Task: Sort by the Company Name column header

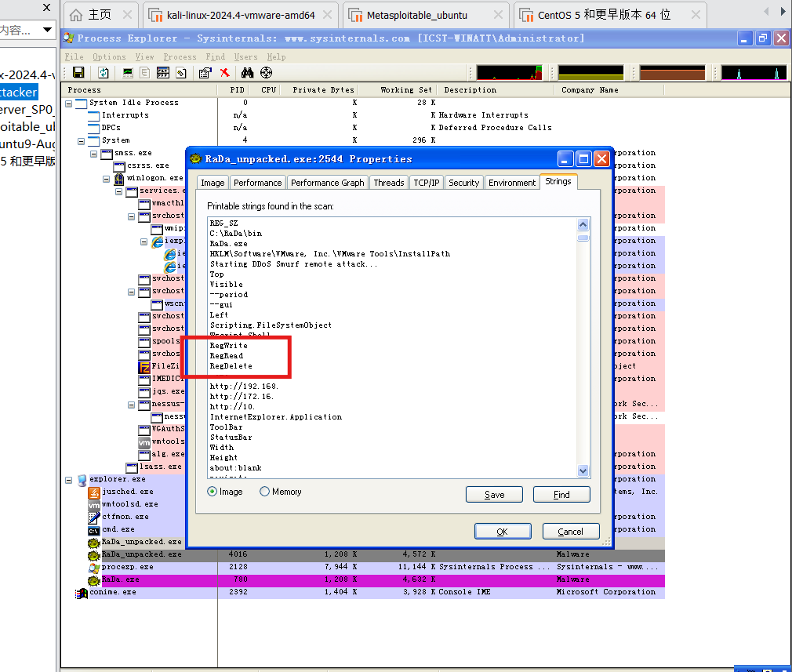Action: [x=609, y=90]
